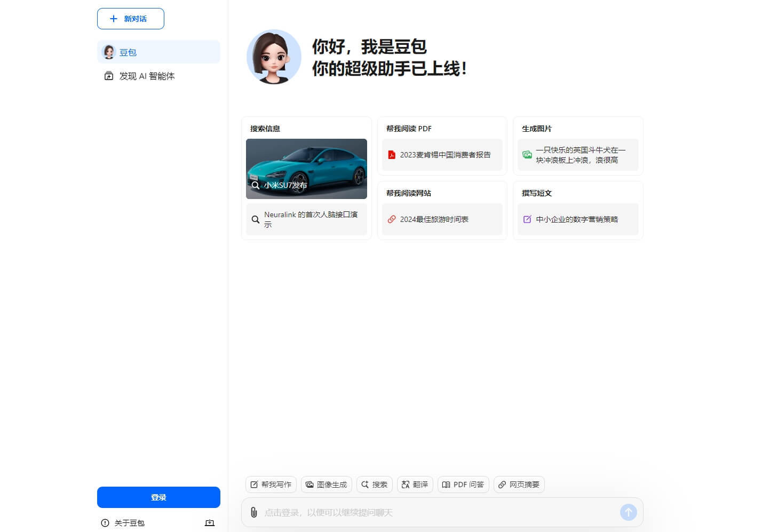
Task: Start a new chat with 新对话
Action: pyautogui.click(x=130, y=19)
